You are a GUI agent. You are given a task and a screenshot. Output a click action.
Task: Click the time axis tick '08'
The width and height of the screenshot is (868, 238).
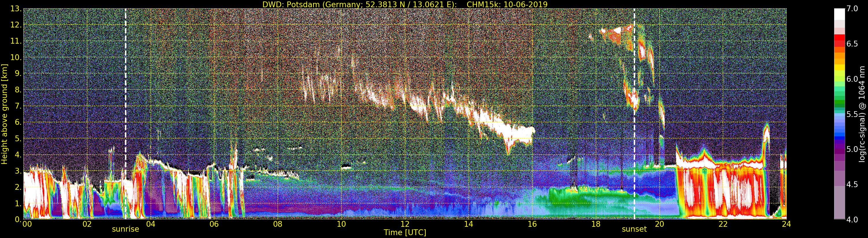(x=278, y=224)
